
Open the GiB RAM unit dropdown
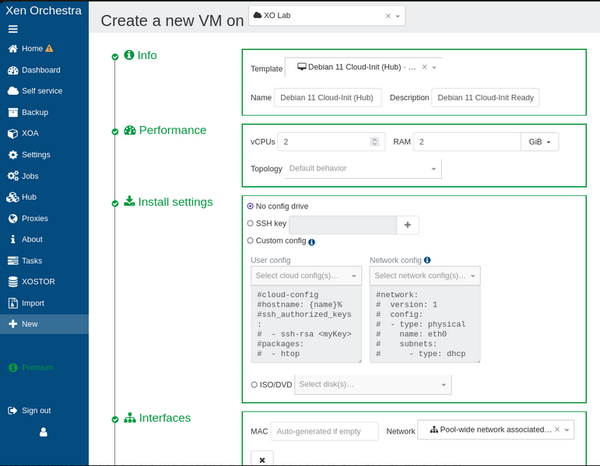point(540,142)
